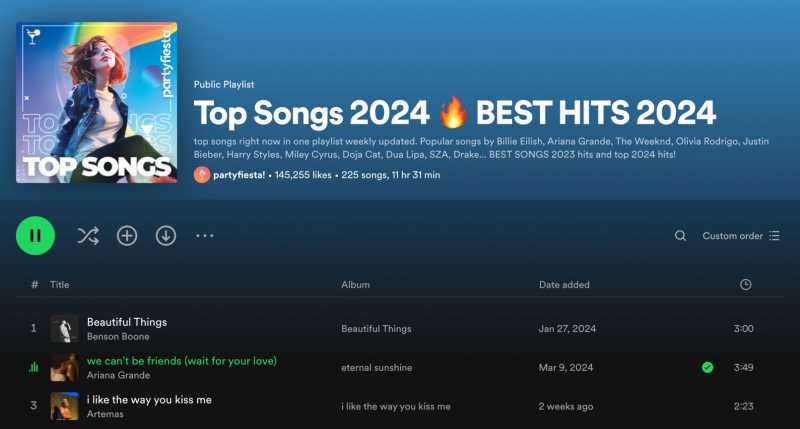Sort by the Album column header

click(x=356, y=285)
